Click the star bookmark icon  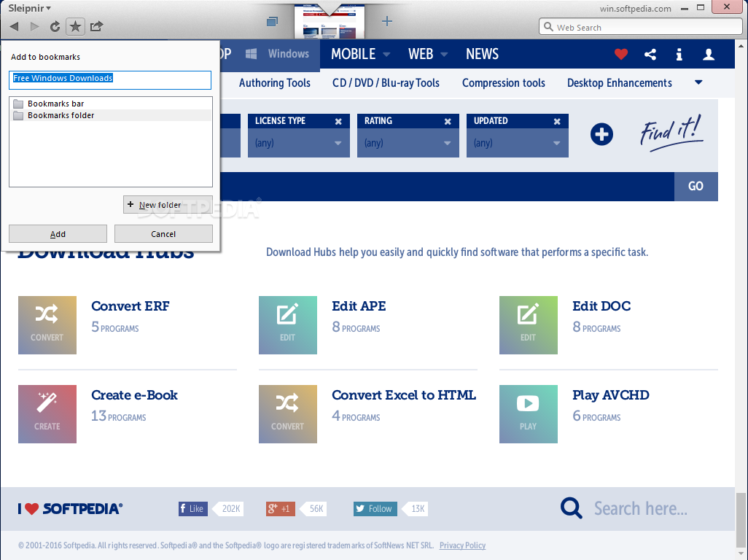tap(75, 27)
